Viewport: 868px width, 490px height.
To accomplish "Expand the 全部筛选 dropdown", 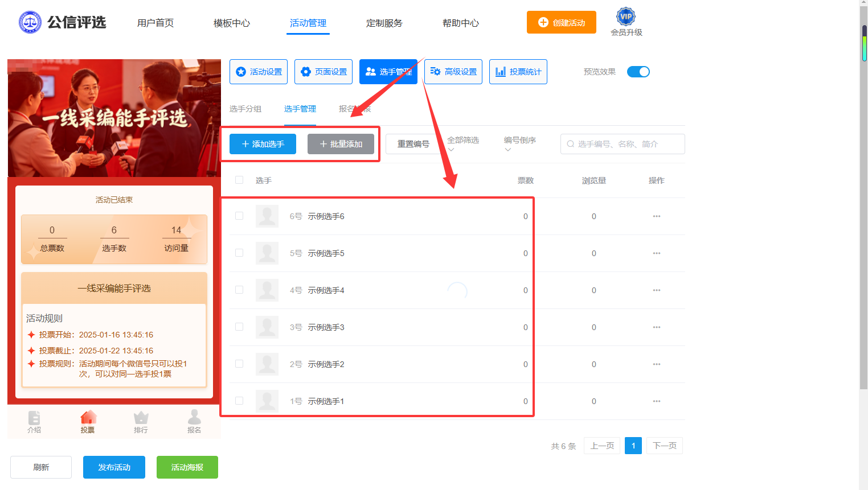I will click(x=463, y=144).
